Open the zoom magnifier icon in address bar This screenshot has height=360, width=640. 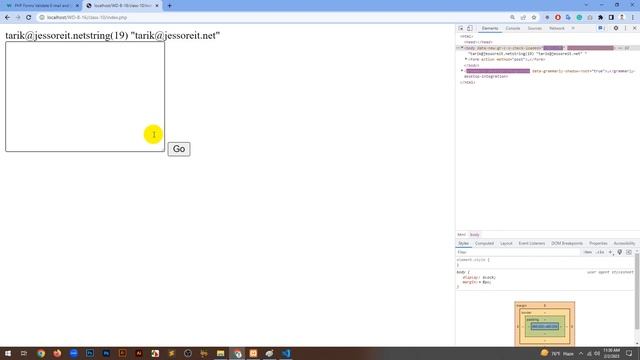(x=512, y=18)
